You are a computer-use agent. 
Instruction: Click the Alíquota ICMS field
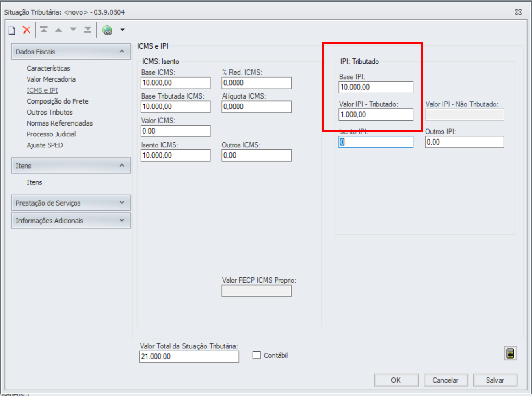tap(256, 107)
